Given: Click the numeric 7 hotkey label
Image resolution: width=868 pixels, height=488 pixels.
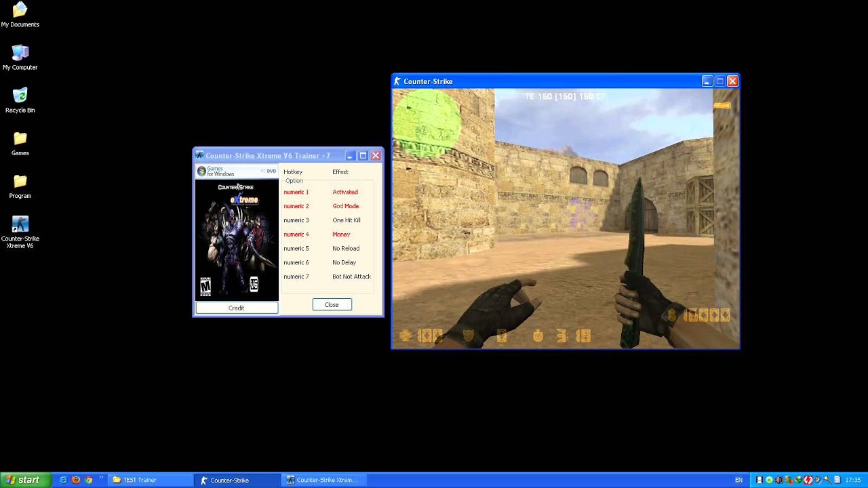Looking at the screenshot, I should coord(296,277).
